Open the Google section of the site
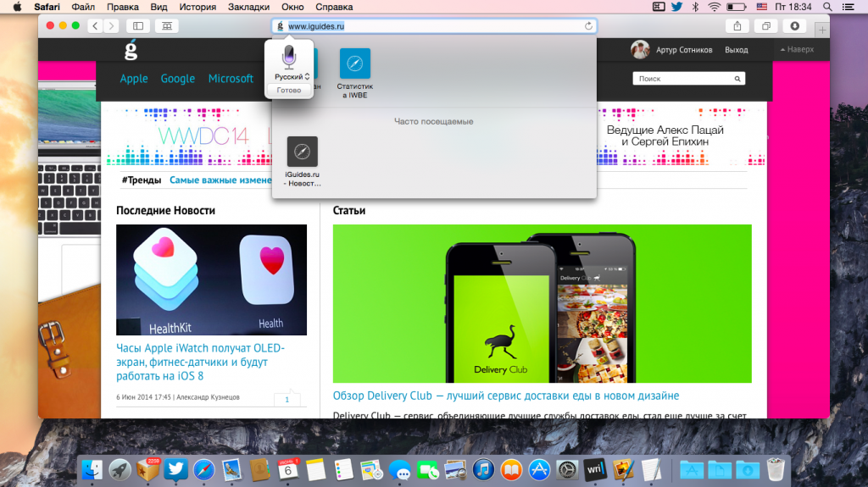 tap(178, 79)
